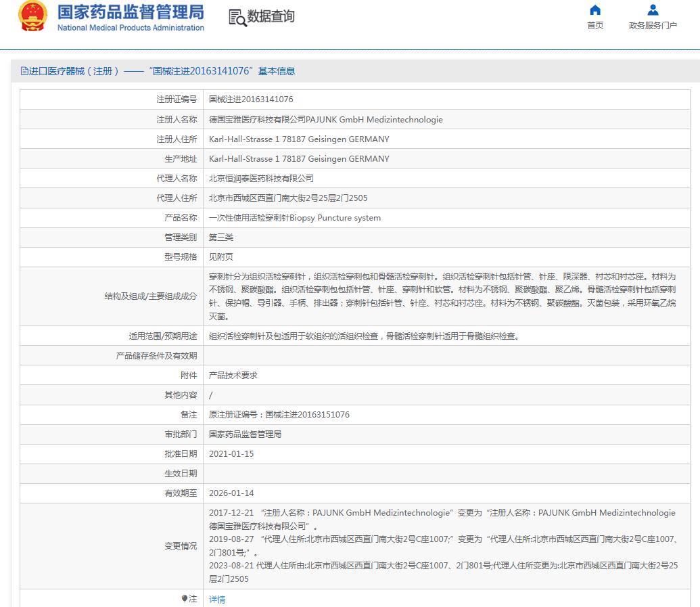Click approval department value 国家药品监督管理局
Viewport: 700px width, 607px height.
245,434
